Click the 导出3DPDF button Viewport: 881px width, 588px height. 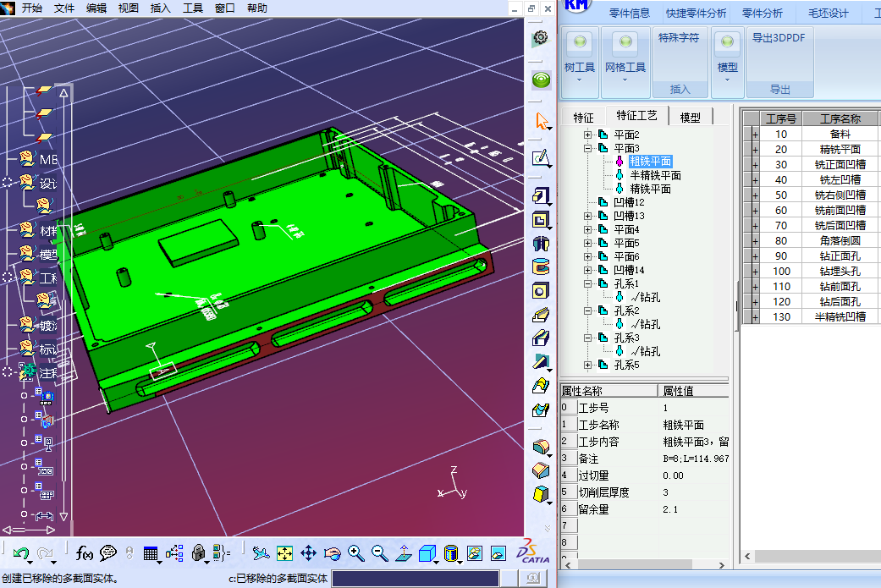(x=779, y=38)
